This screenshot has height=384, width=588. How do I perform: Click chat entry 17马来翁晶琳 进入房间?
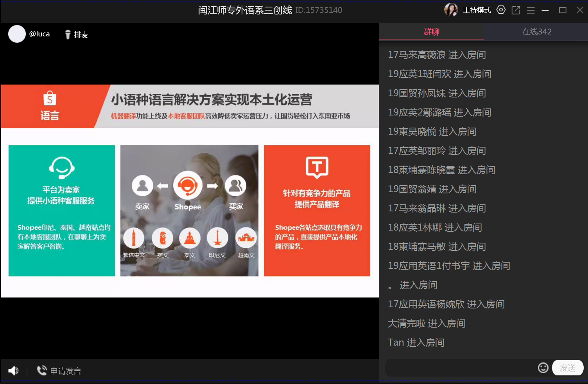(437, 208)
